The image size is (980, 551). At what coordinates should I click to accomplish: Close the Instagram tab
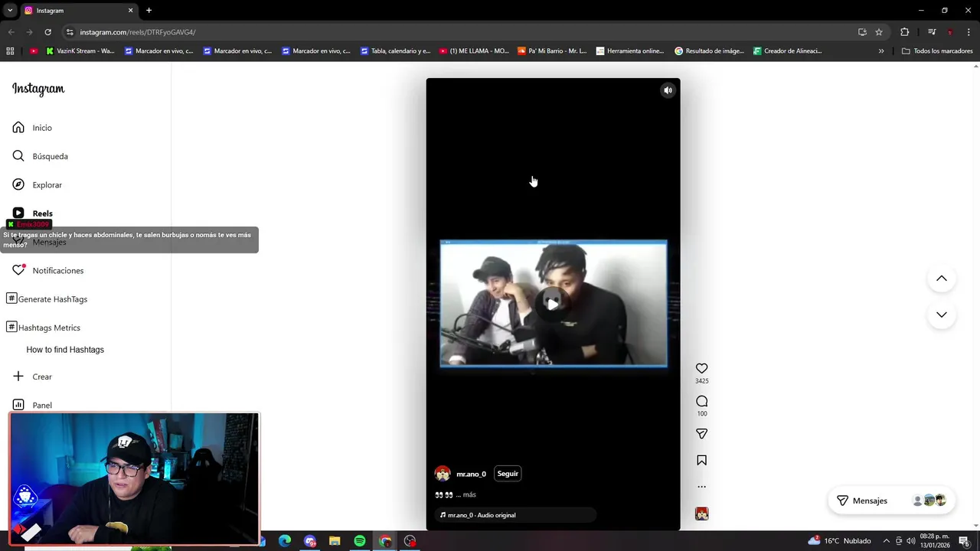130,11
